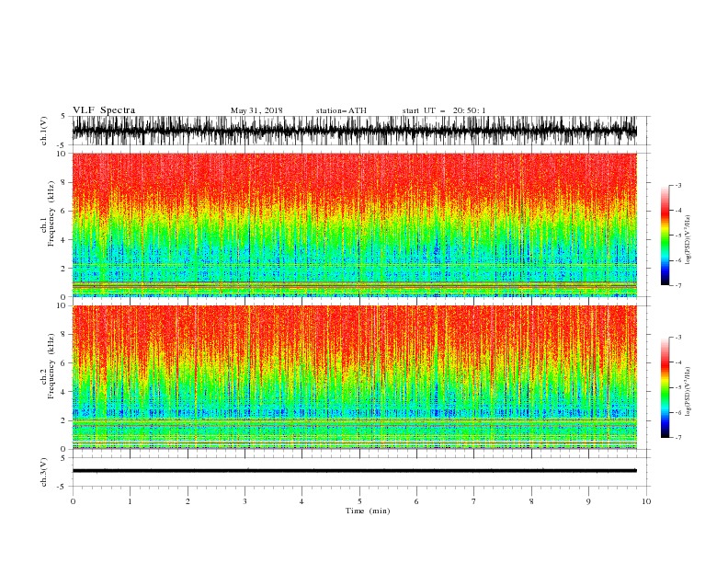Click the ch.1 log(PSD) colorbar unit label
The width and height of the screenshot is (728, 563).
pos(688,240)
